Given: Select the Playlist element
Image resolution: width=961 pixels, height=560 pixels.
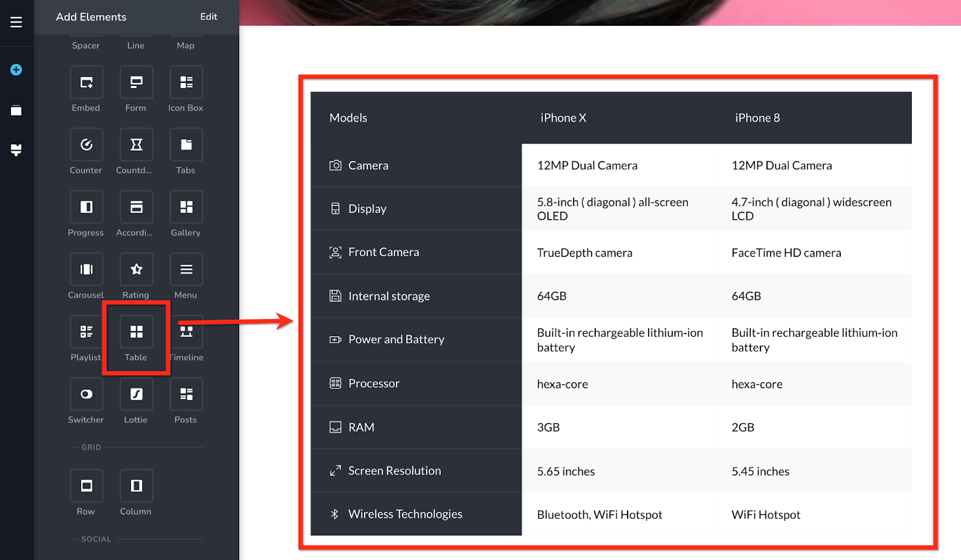Looking at the screenshot, I should (86, 332).
